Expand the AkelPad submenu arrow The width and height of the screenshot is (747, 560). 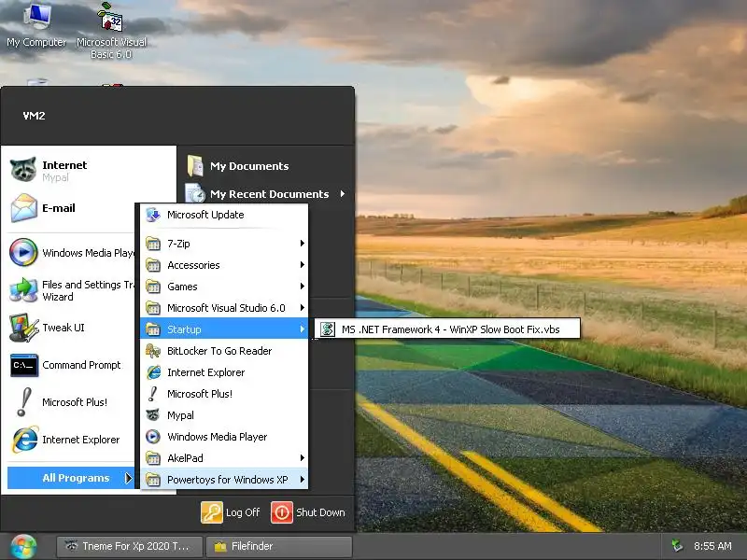302,458
